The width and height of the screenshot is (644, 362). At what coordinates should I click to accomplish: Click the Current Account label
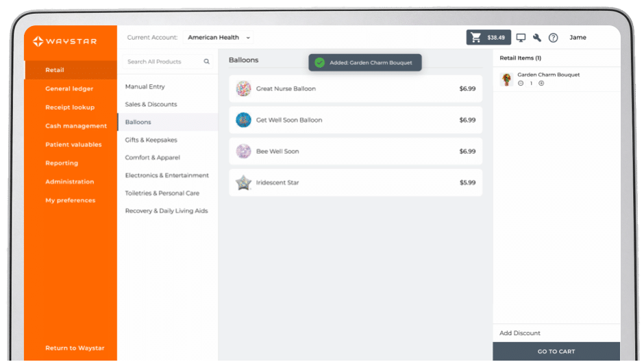coord(152,38)
